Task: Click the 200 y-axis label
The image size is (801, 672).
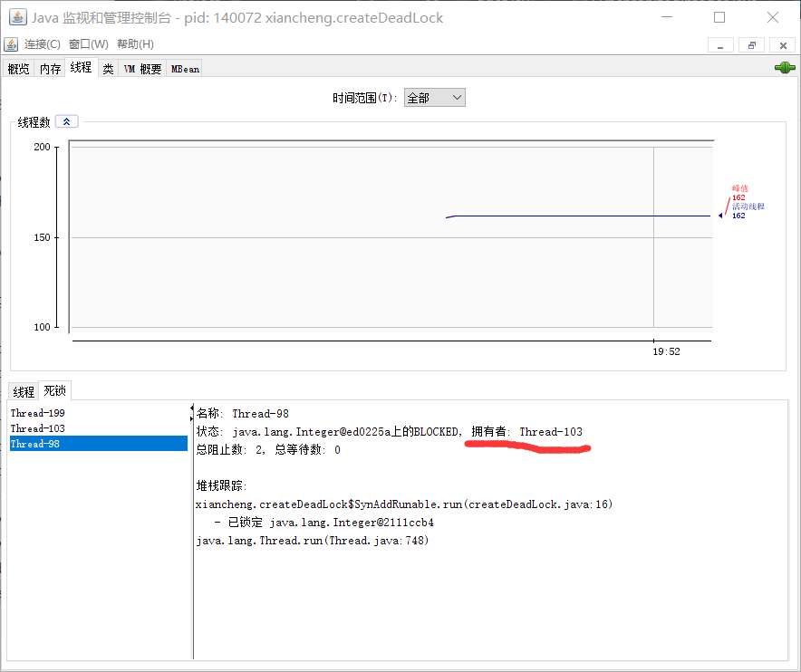Action: point(42,147)
